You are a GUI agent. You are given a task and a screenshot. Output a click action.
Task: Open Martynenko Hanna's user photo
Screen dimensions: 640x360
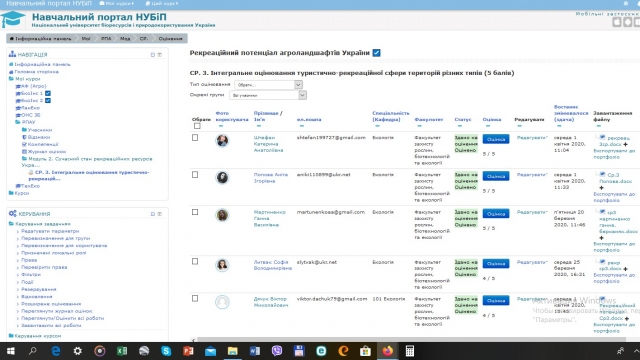pyautogui.click(x=222, y=215)
